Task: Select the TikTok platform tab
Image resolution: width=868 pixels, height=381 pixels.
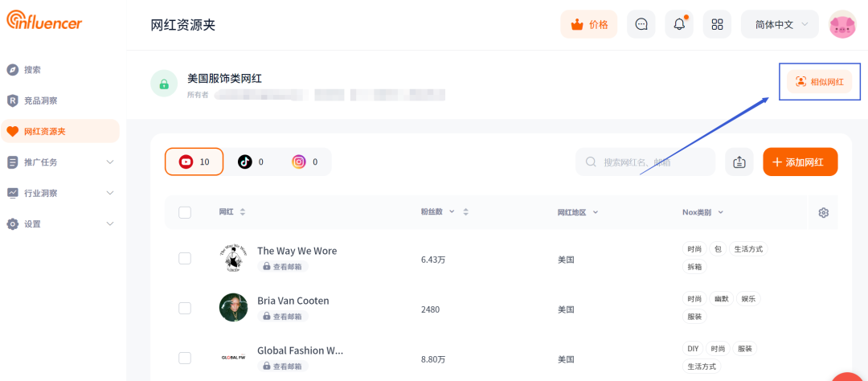Action: (x=250, y=162)
